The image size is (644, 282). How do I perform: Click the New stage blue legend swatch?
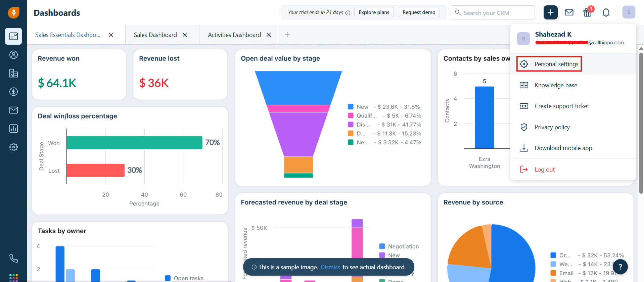coord(351,107)
